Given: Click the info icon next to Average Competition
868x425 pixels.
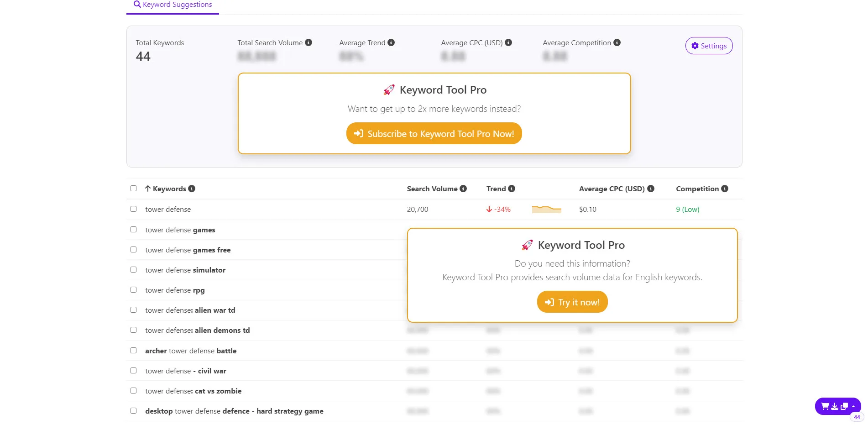Looking at the screenshot, I should pos(617,42).
